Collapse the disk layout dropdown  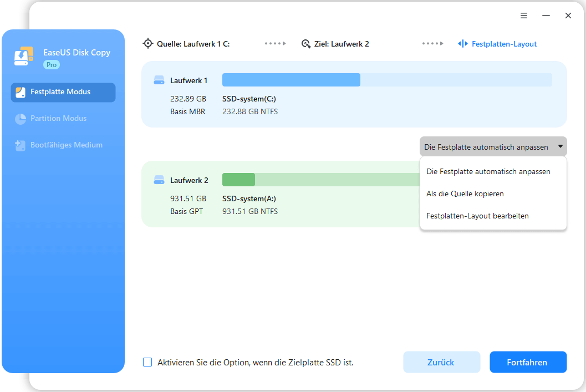[493, 147]
